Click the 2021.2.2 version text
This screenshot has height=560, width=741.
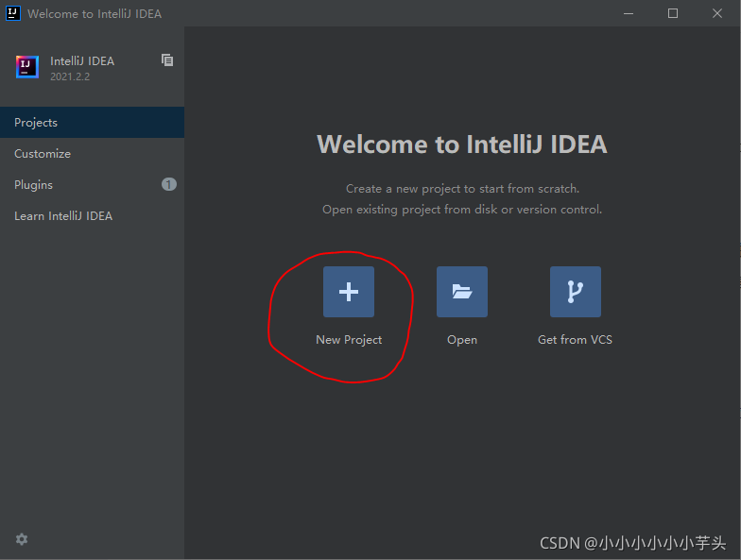pos(70,76)
